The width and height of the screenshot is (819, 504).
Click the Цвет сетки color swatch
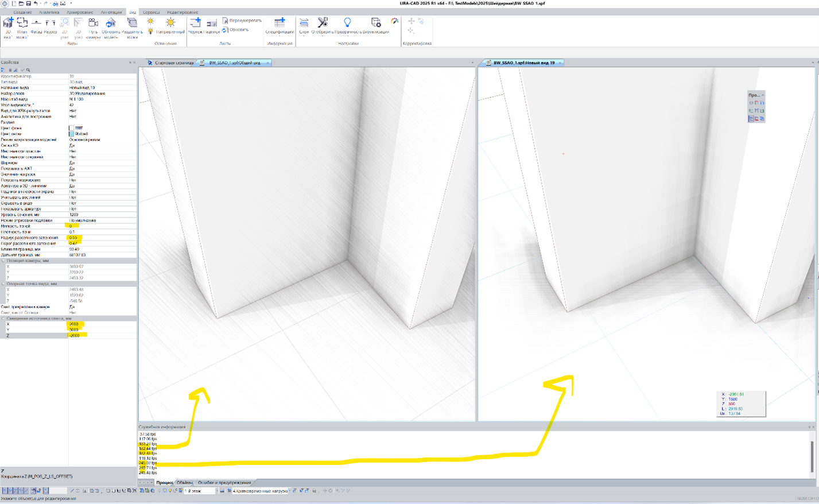tap(72, 134)
